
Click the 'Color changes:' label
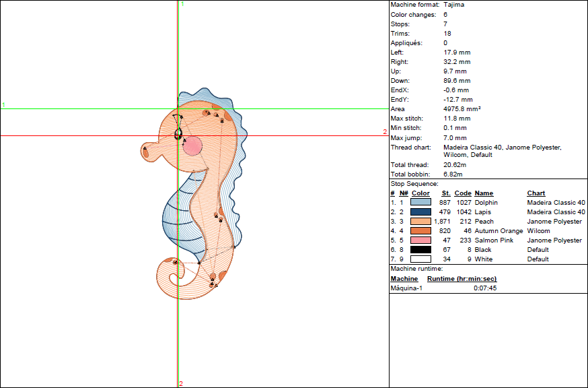point(413,15)
